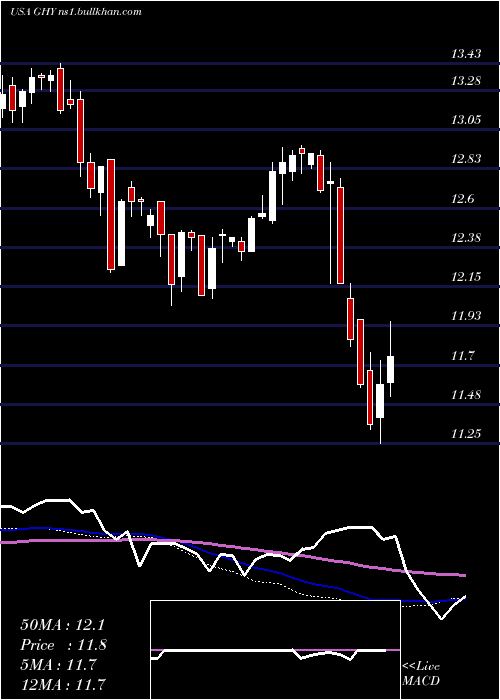Viewport: 500px width, 700px height.
Task: Click the Price : 11.8 readout
Action: click(x=63, y=645)
